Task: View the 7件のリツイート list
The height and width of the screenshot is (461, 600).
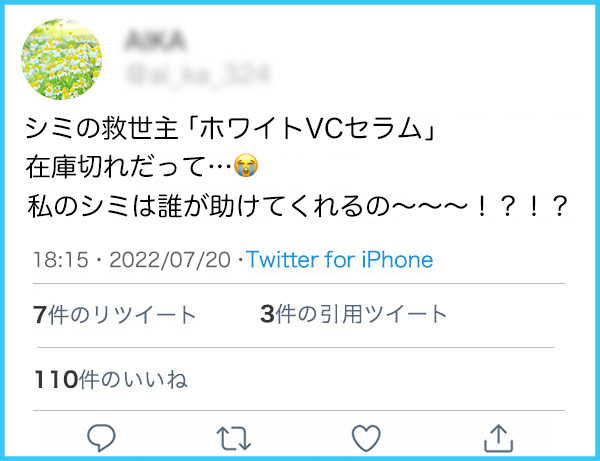Action: tap(114, 315)
